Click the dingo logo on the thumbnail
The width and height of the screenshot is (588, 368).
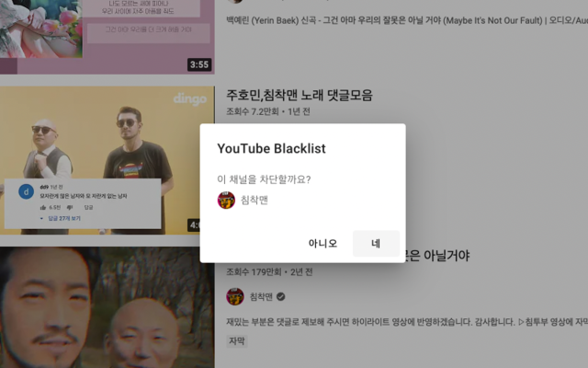pos(190,98)
